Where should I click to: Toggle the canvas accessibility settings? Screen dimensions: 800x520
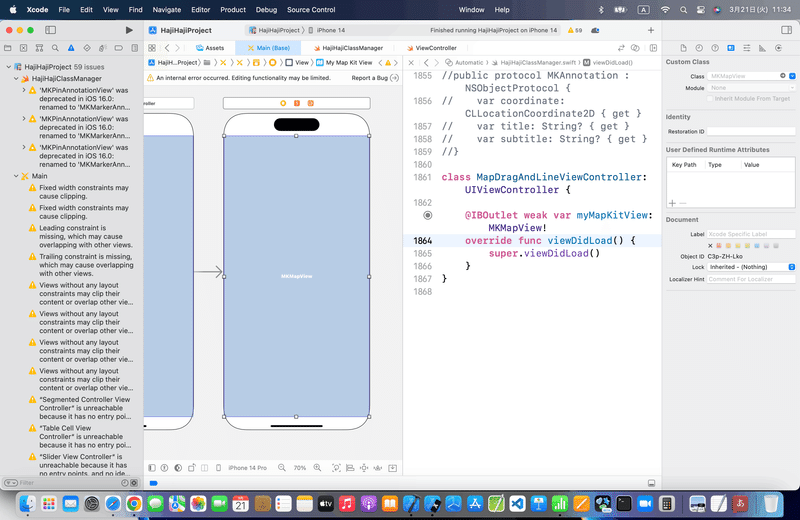[x=164, y=467]
